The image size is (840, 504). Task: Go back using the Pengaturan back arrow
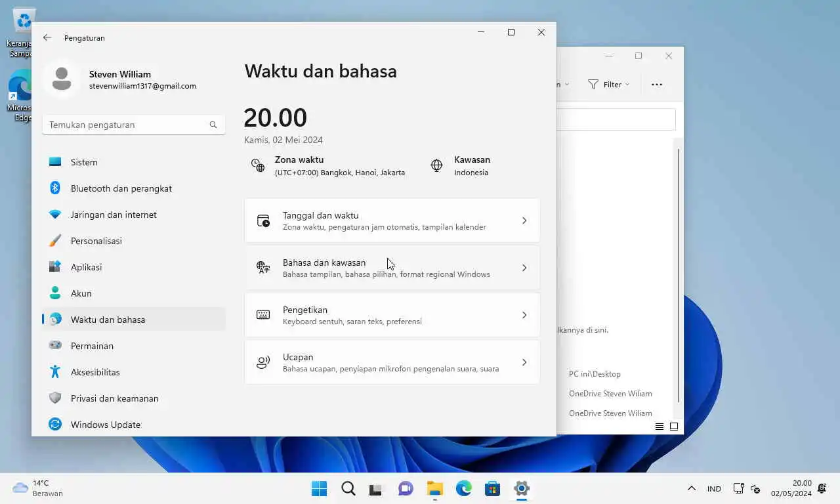[47, 37]
